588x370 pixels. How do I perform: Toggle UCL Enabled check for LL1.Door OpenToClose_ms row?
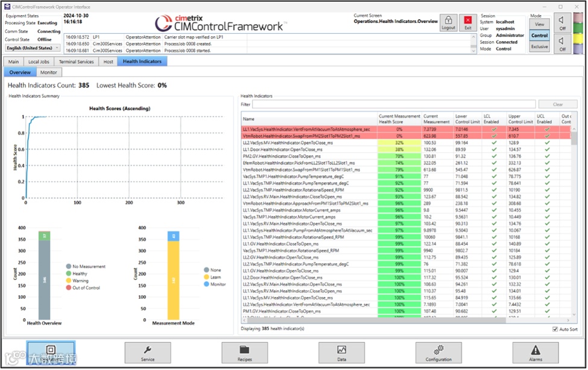coord(548,150)
